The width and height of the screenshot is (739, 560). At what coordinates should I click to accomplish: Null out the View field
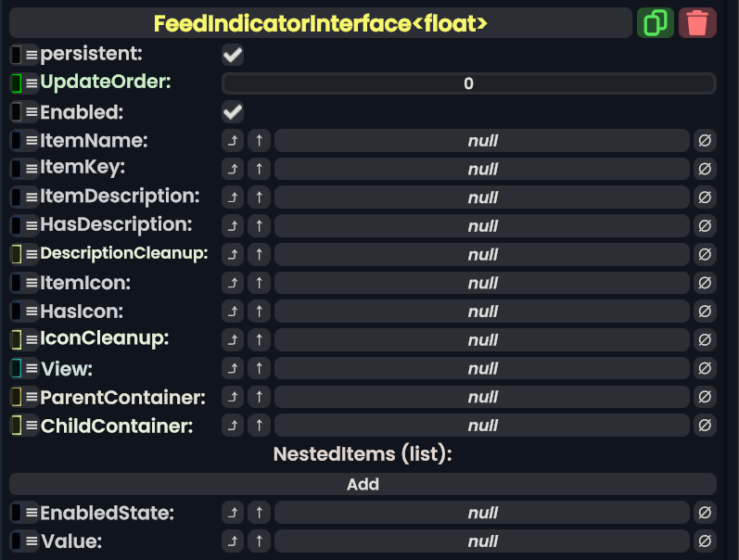(x=705, y=369)
